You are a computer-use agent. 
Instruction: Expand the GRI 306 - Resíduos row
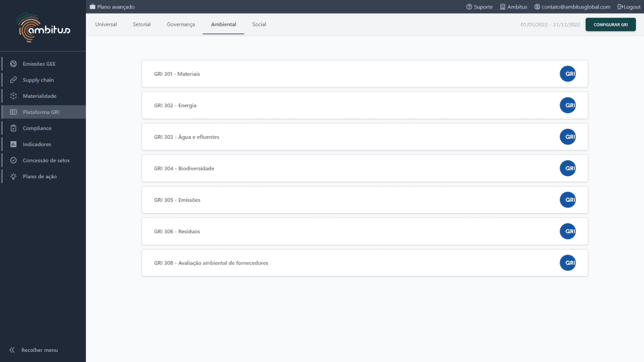365,231
